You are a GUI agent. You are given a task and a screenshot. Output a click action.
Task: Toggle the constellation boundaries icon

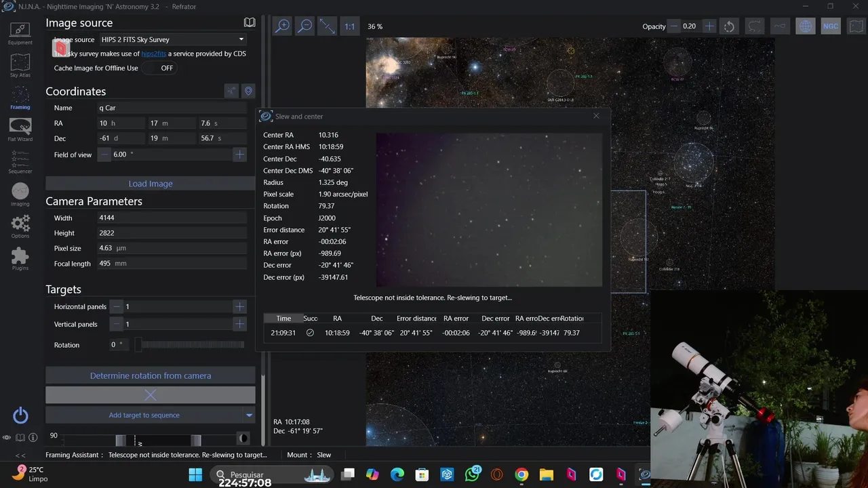[755, 26]
